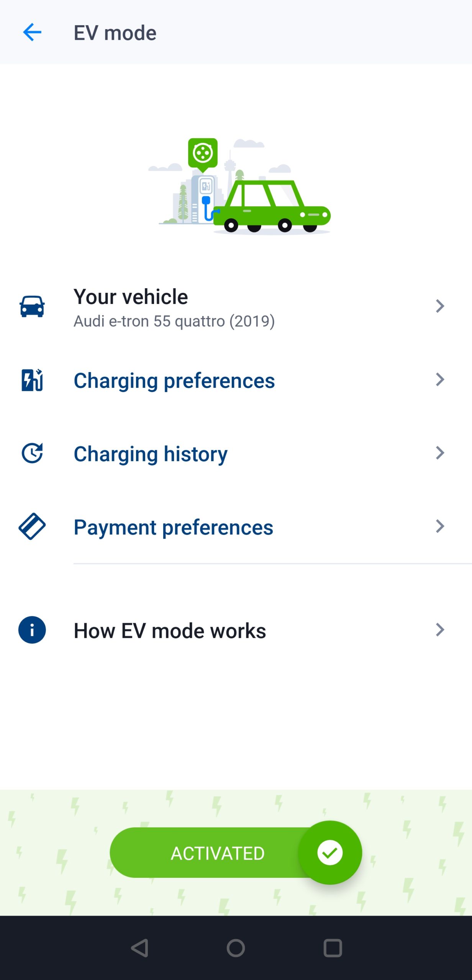
Task: Open Charging history via right chevron
Action: [x=440, y=453]
